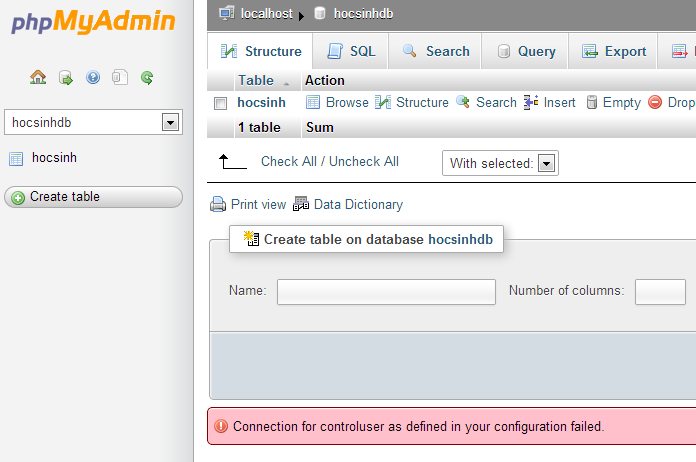Focus the table Name input field

(386, 292)
